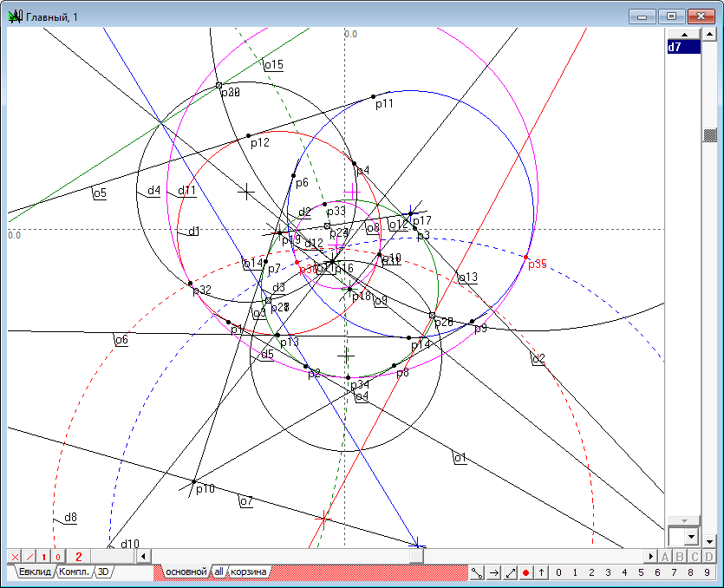
Task: Click the label o6
Action: 121,340
